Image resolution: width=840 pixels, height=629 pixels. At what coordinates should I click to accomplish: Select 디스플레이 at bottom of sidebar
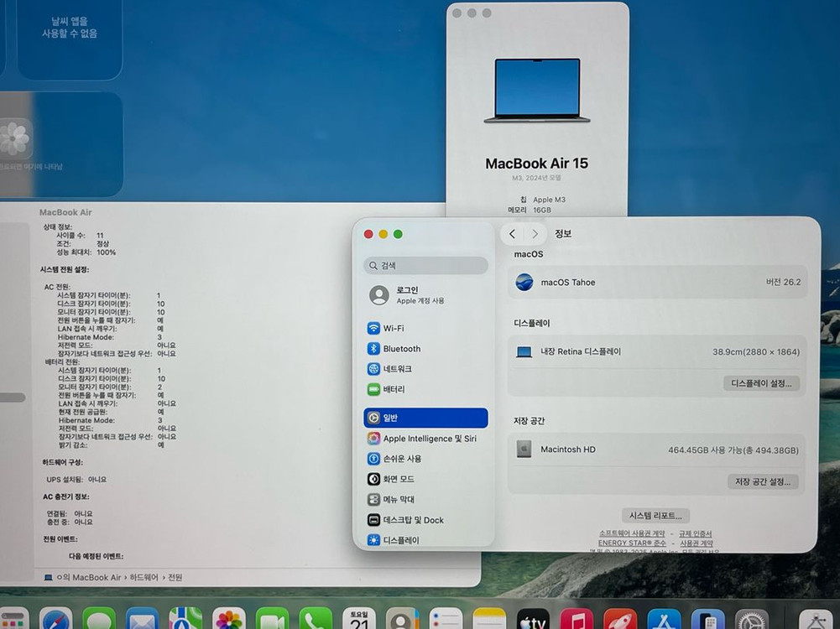(x=402, y=539)
